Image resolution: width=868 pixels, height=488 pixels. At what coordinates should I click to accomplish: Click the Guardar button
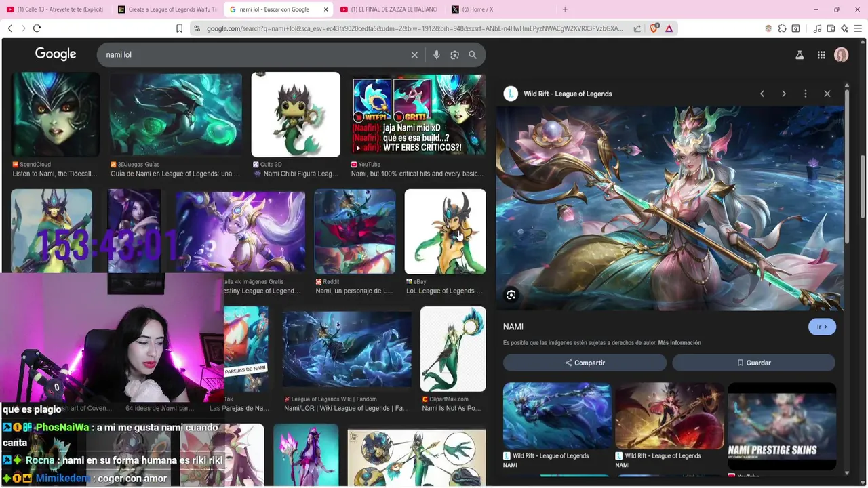click(753, 363)
